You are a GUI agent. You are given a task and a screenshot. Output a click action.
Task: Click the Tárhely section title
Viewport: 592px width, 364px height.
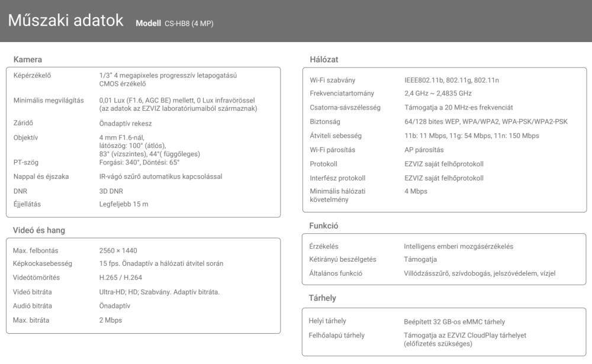(323, 298)
